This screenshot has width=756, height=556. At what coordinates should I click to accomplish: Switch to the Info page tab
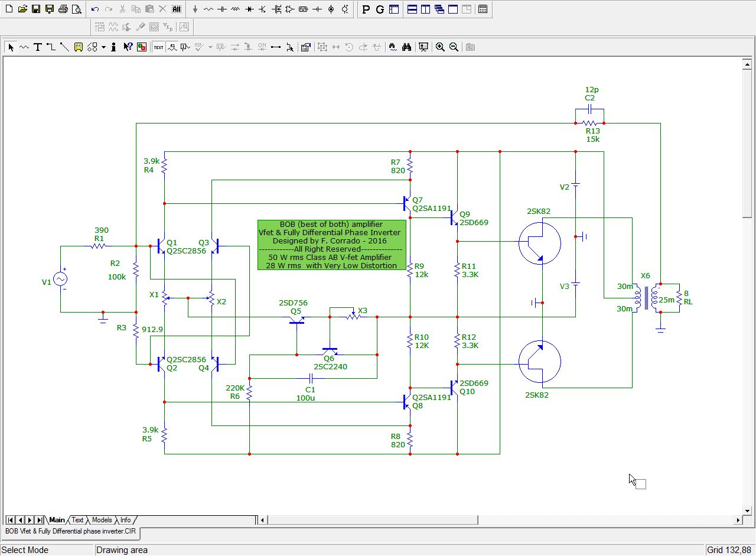coord(125,520)
